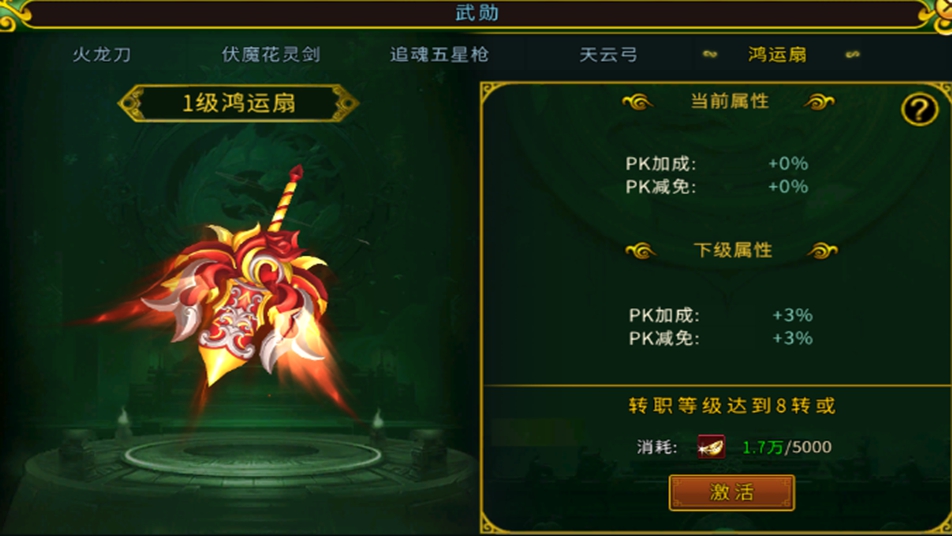The height and width of the screenshot is (536, 952).
Task: Switch to the 伏魔花灵剑 tab
Action: (x=271, y=55)
